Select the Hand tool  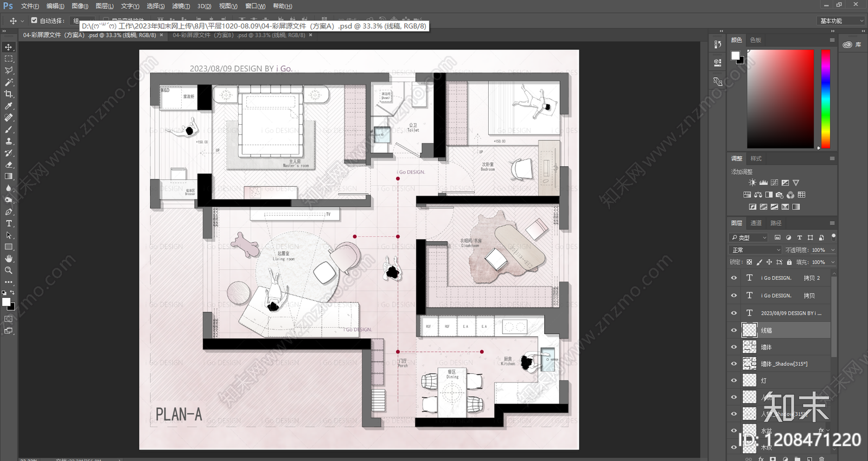point(9,259)
